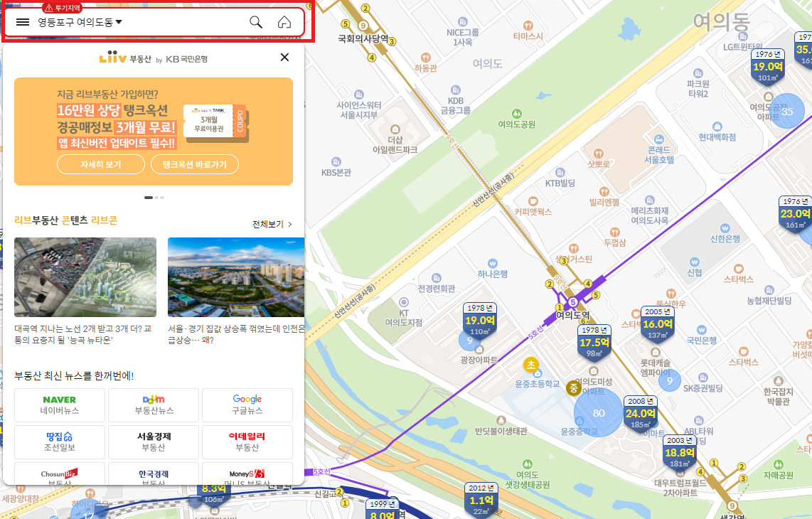Go to home via house icon
This screenshot has width=812, height=519.
point(284,22)
